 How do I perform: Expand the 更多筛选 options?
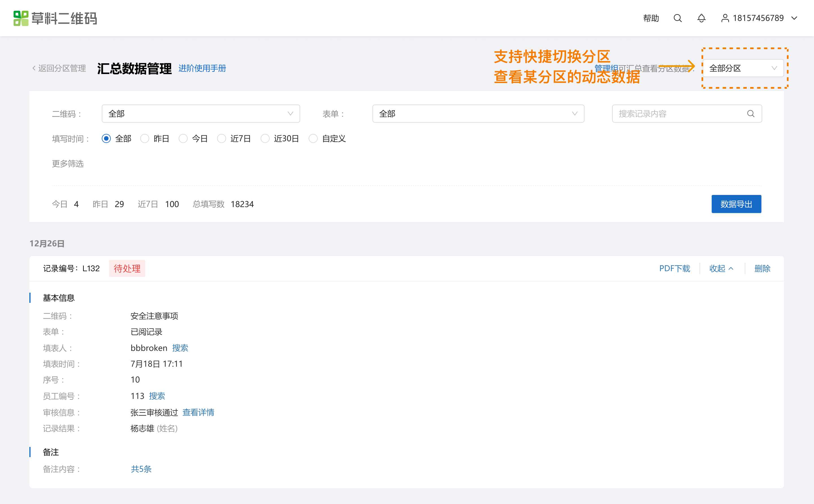[x=68, y=164]
